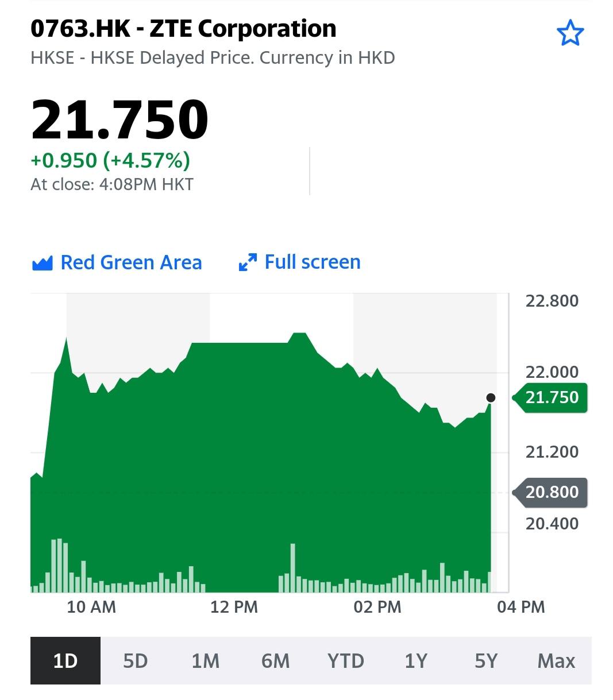Click the At close: 4:08PM HKT text

point(112,185)
